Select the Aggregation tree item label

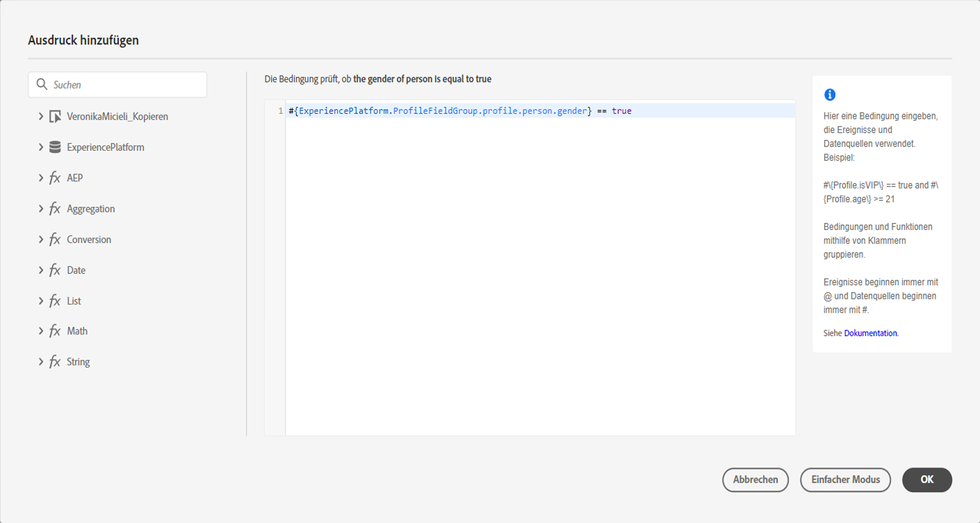click(x=91, y=209)
